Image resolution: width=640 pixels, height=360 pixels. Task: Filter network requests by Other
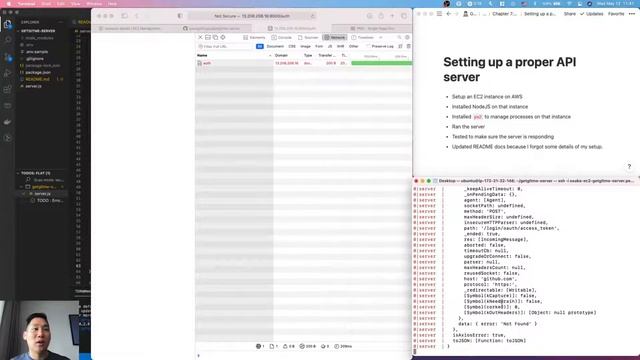point(353,47)
